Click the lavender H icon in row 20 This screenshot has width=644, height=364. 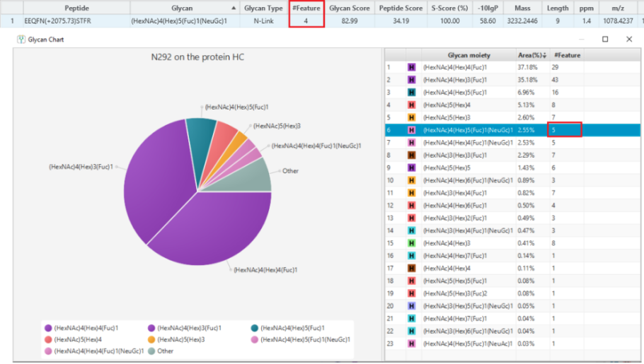click(411, 306)
